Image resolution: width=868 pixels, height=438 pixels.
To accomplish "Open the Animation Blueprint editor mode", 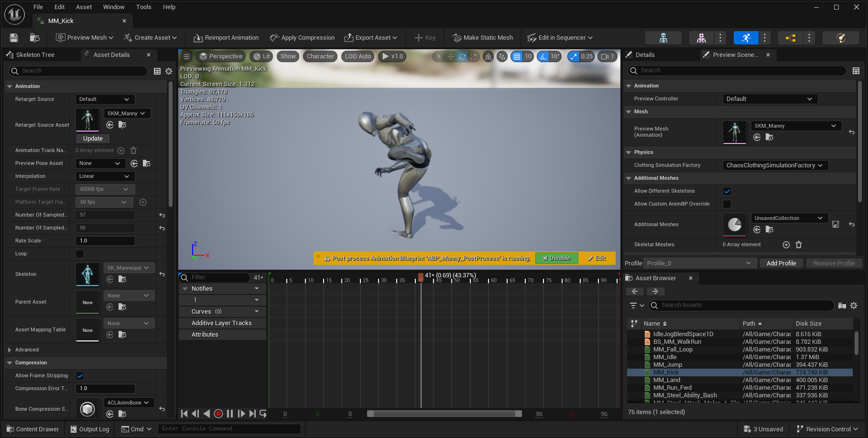I will 791,38.
